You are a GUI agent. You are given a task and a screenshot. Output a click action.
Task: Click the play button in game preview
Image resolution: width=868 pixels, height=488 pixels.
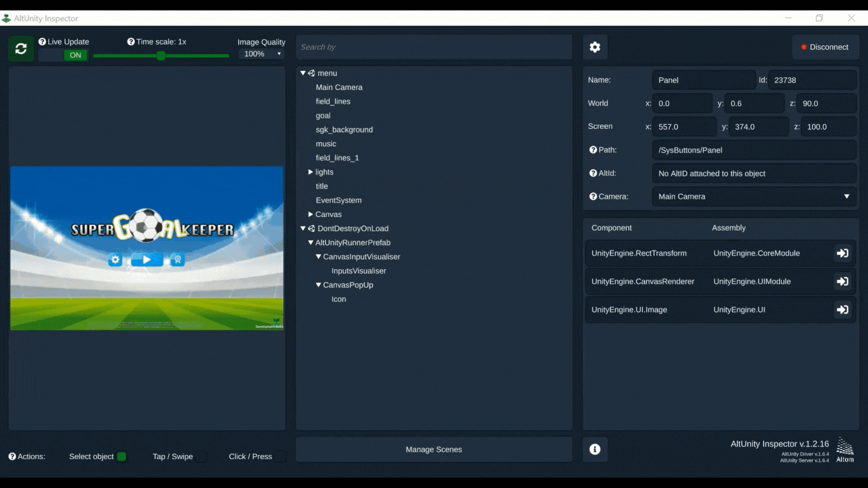146,260
